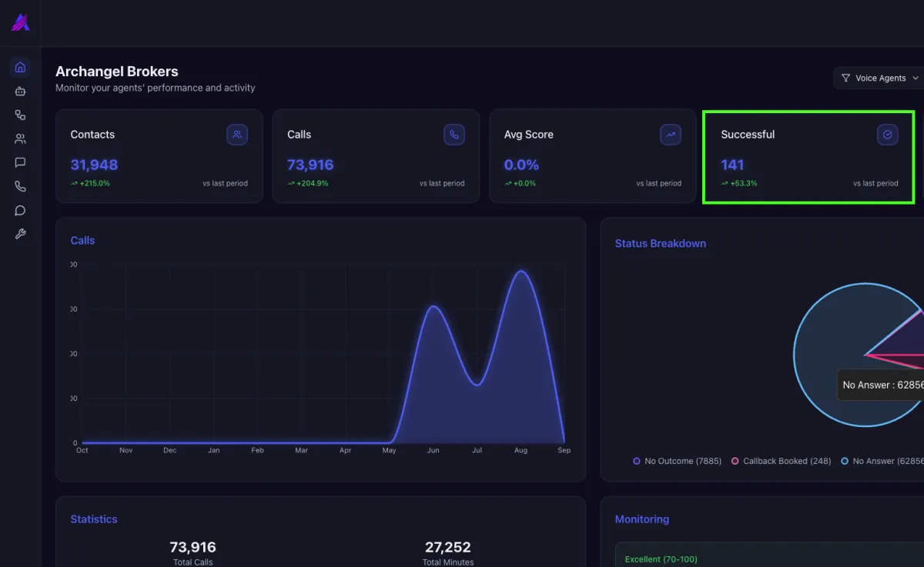The image size is (924, 567).
Task: Open the contacts people icon in sidebar
Action: pyautogui.click(x=20, y=139)
